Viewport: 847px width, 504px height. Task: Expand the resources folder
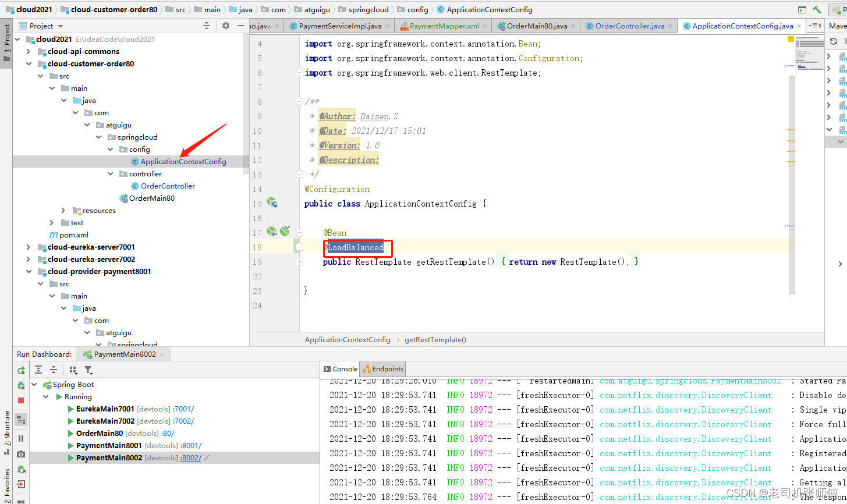63,211
